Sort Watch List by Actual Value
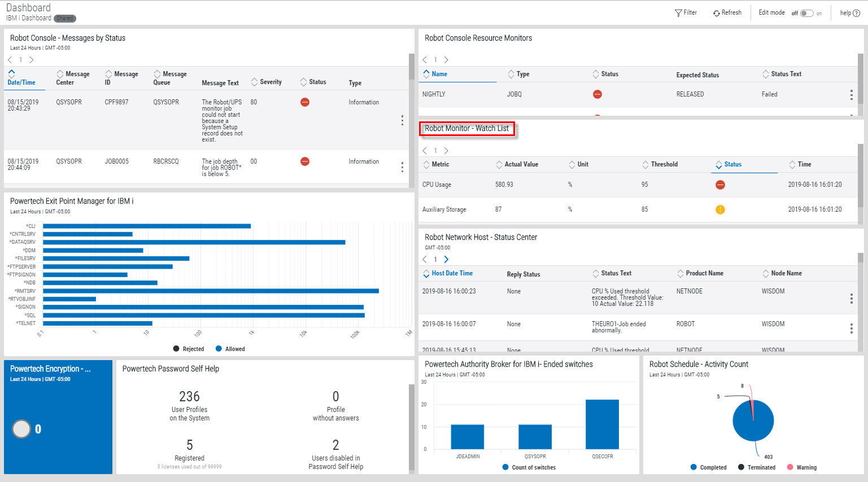 [x=517, y=164]
